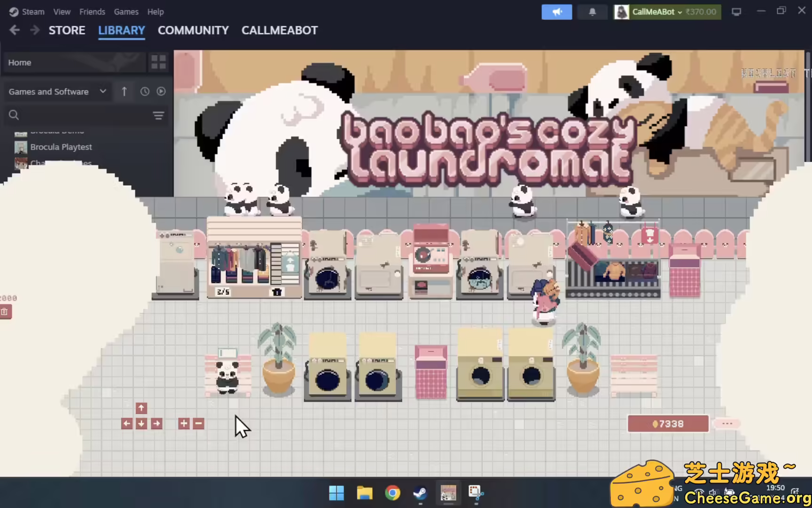Toggle the up arrow movement pad in-game
The height and width of the screenshot is (508, 812).
(141, 408)
